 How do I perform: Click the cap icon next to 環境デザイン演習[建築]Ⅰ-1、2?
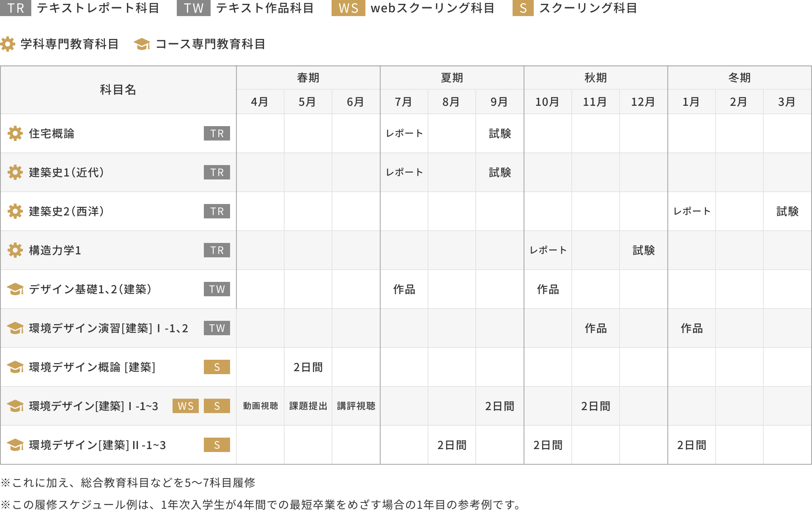tap(15, 328)
